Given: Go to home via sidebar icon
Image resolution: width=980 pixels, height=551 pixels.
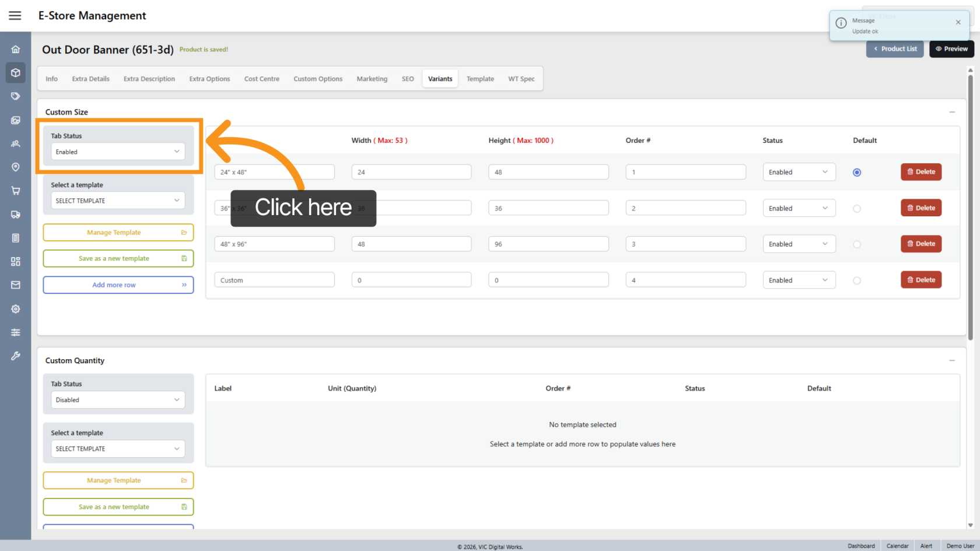Looking at the screenshot, I should pyautogui.click(x=16, y=50).
